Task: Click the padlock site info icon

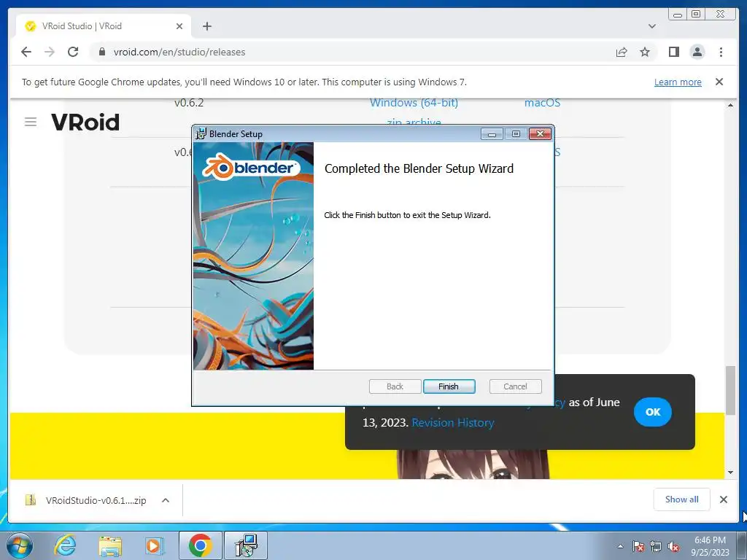Action: (x=101, y=52)
